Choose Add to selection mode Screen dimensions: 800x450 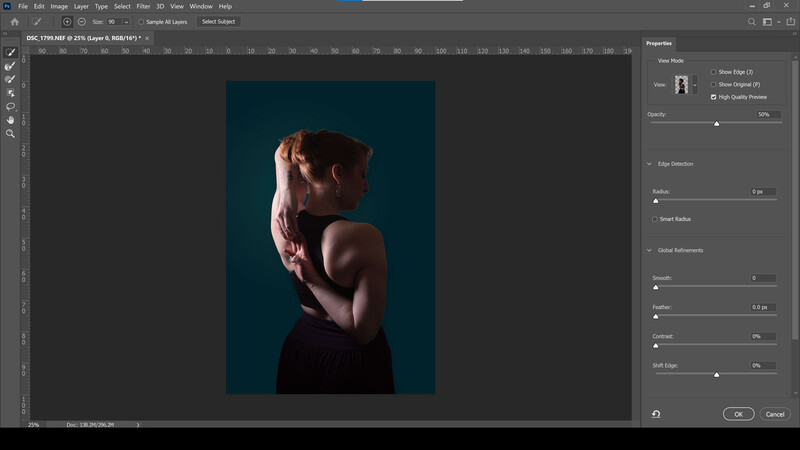(67, 22)
